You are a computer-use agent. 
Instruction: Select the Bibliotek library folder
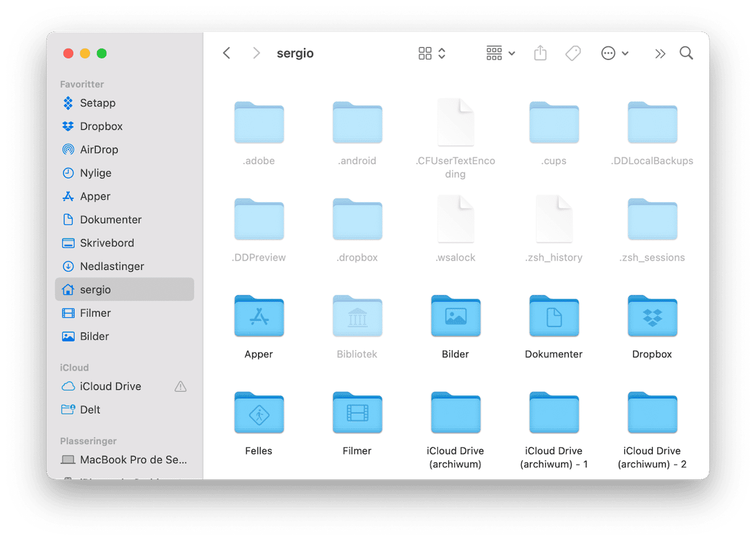point(357,316)
